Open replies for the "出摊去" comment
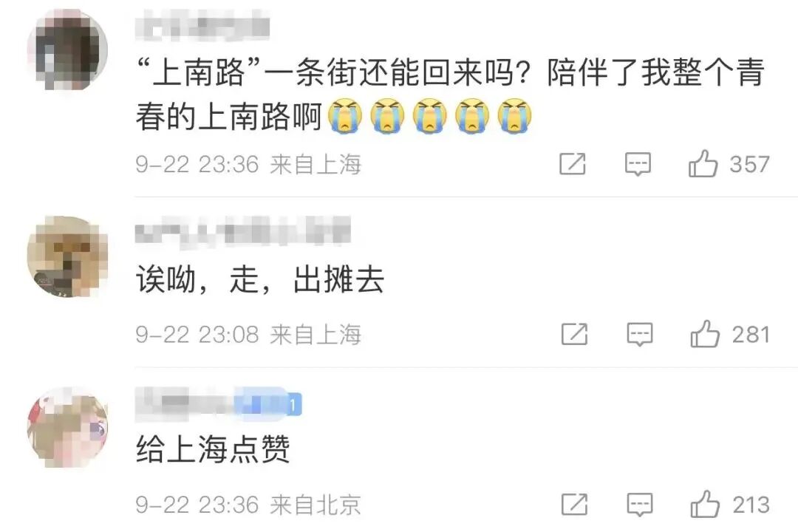The image size is (798, 532). pos(640,335)
